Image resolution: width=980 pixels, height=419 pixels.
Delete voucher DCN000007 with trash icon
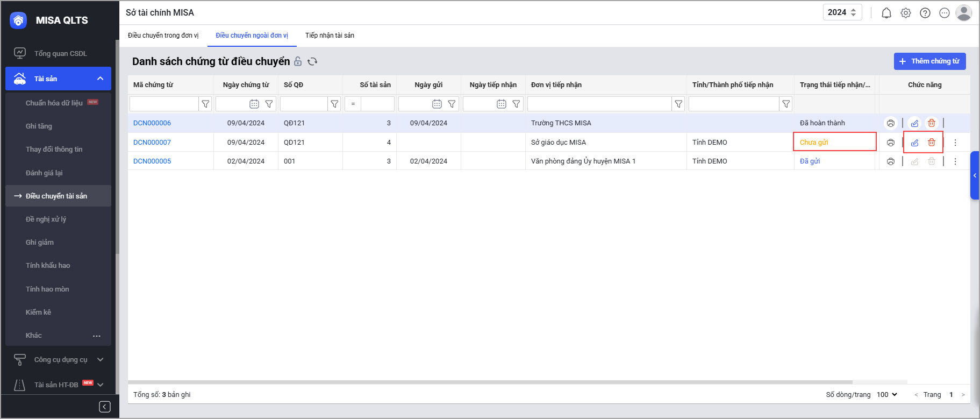coord(932,143)
